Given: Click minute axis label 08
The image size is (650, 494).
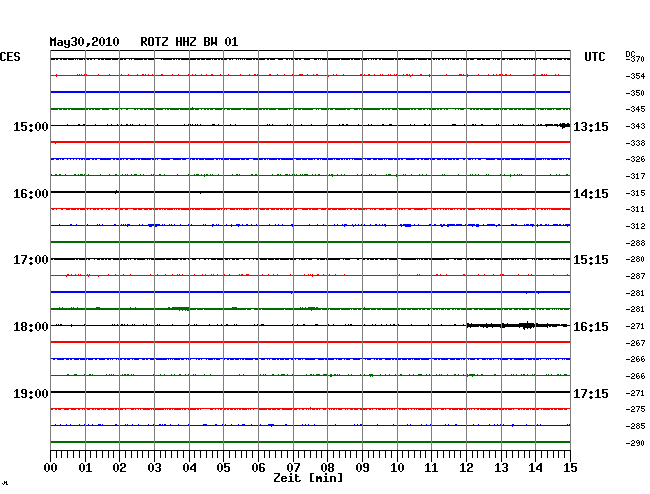Looking at the screenshot, I should point(327,468).
